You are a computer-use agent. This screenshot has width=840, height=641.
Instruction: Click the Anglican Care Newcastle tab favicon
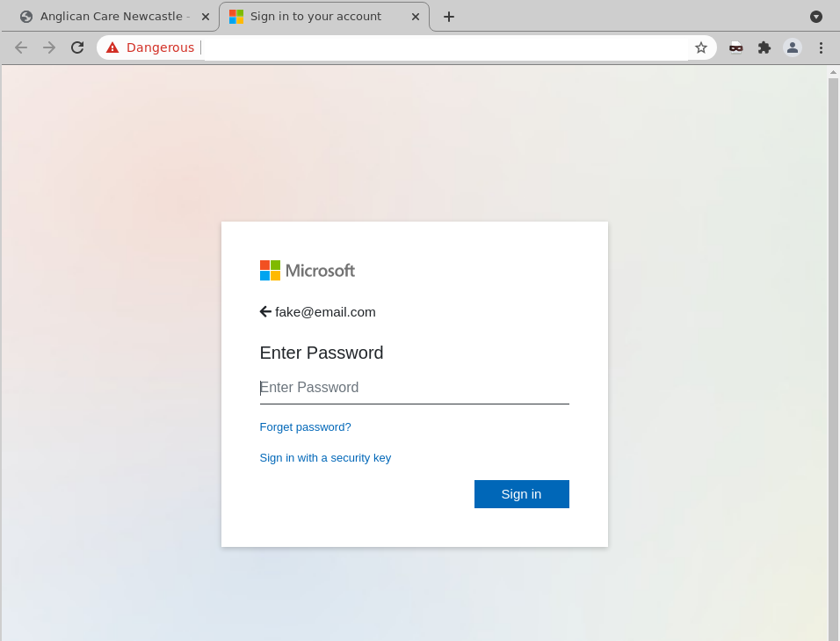click(x=26, y=16)
